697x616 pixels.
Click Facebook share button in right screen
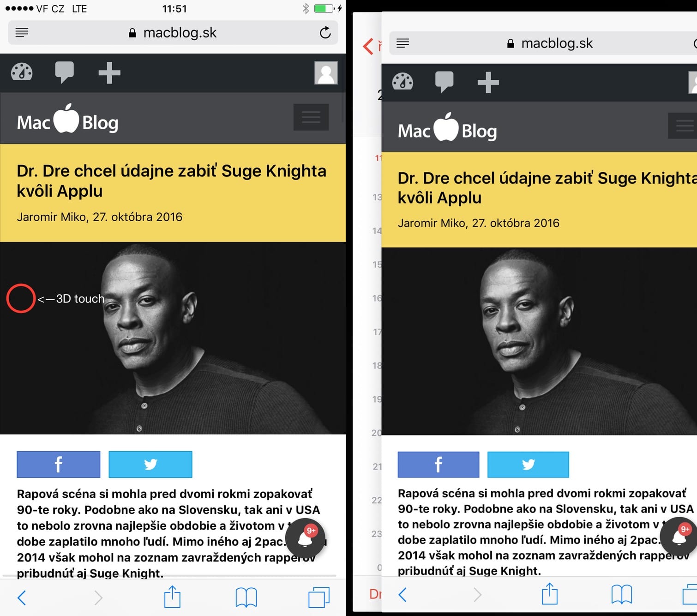tap(439, 465)
